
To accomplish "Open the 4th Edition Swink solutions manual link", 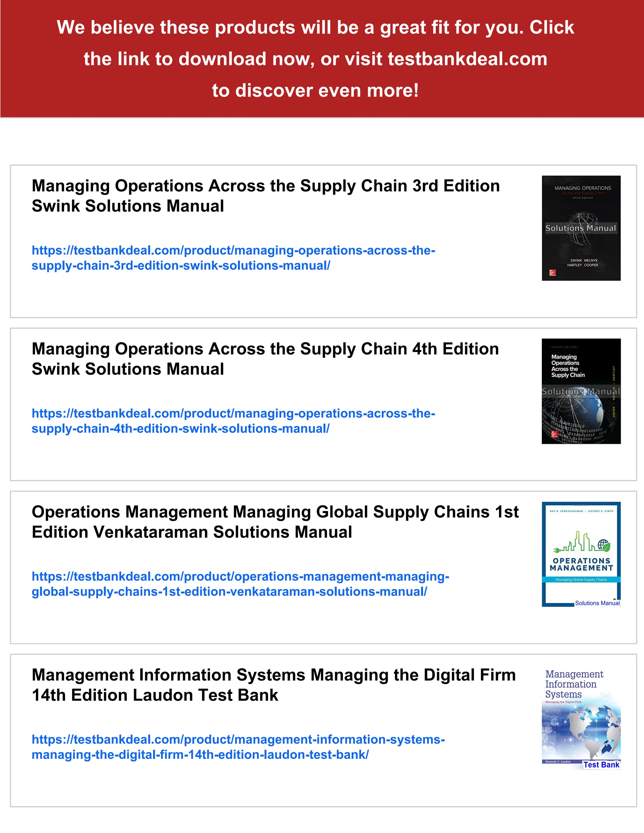I will coord(233,421).
